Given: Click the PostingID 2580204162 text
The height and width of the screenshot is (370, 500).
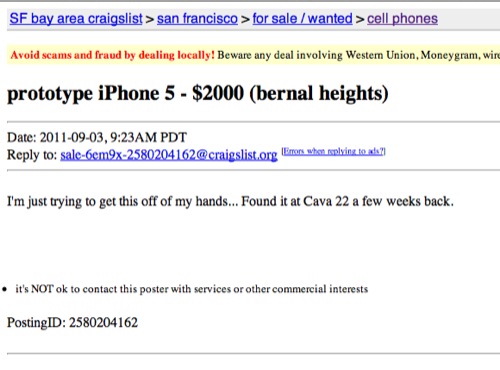Looking at the screenshot, I should (72, 323).
